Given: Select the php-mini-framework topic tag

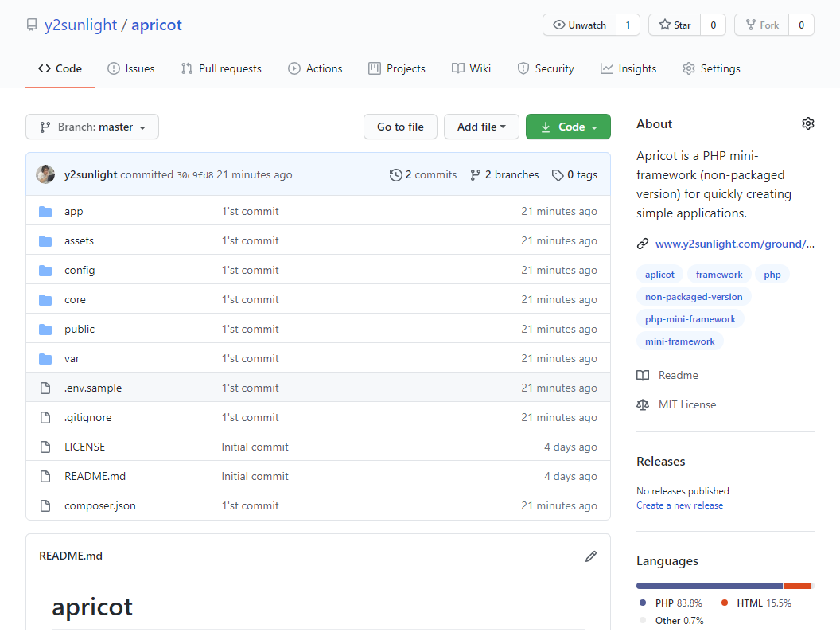Looking at the screenshot, I should click(x=690, y=319).
